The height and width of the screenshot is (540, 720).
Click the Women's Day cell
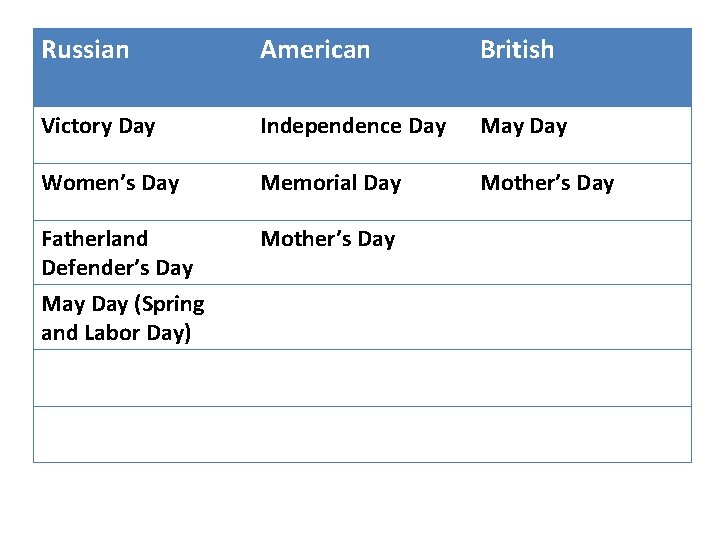[x=110, y=183]
